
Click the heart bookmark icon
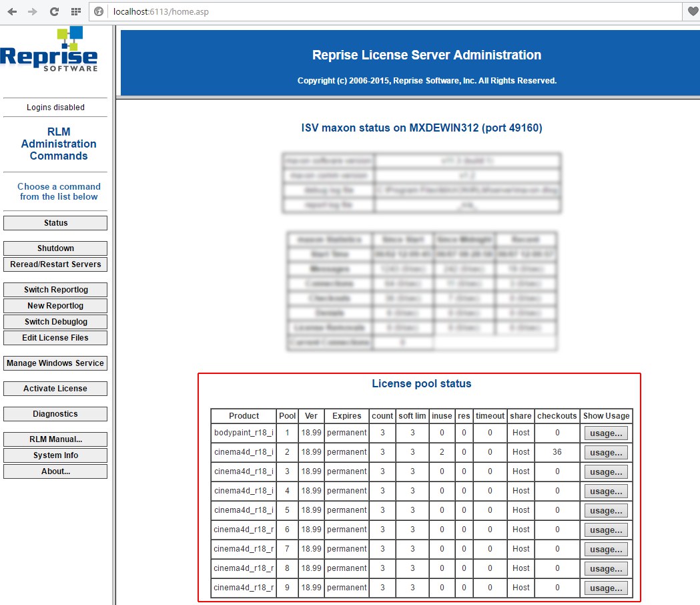[x=693, y=12]
